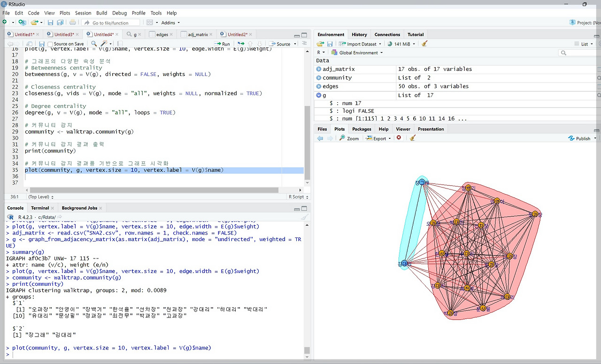Switch to the adj_matrix tab
Screen dimensions: 601x364
tap(198, 35)
